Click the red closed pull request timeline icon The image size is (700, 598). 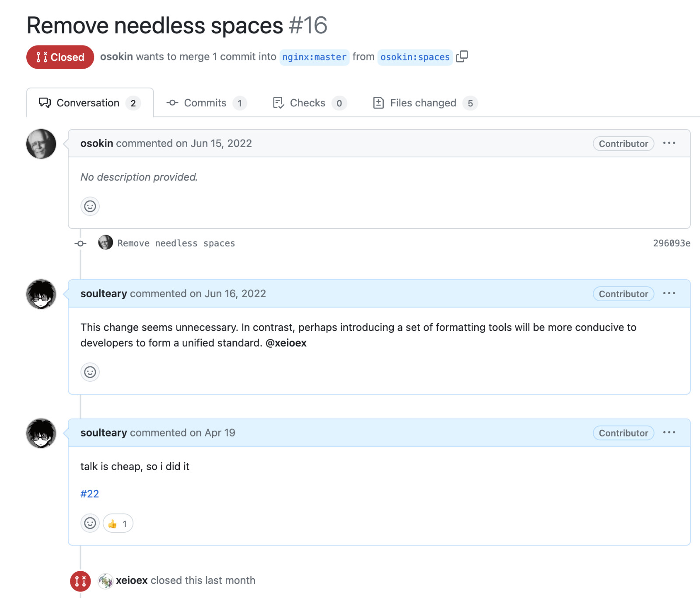pyautogui.click(x=80, y=581)
